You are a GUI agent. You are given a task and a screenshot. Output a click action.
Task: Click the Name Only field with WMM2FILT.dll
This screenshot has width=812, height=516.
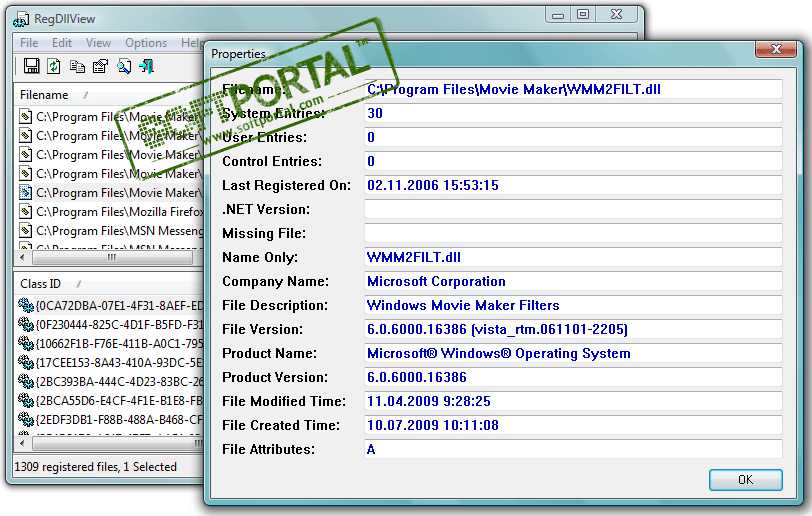573,257
